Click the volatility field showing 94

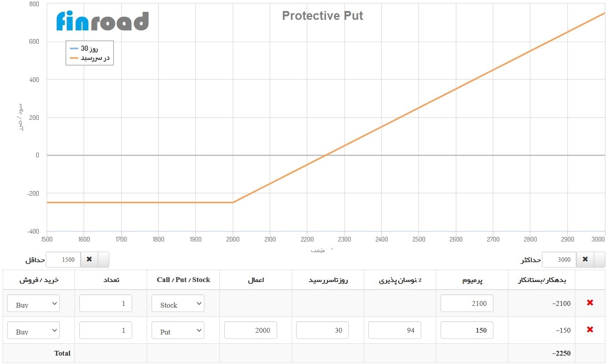point(394,331)
